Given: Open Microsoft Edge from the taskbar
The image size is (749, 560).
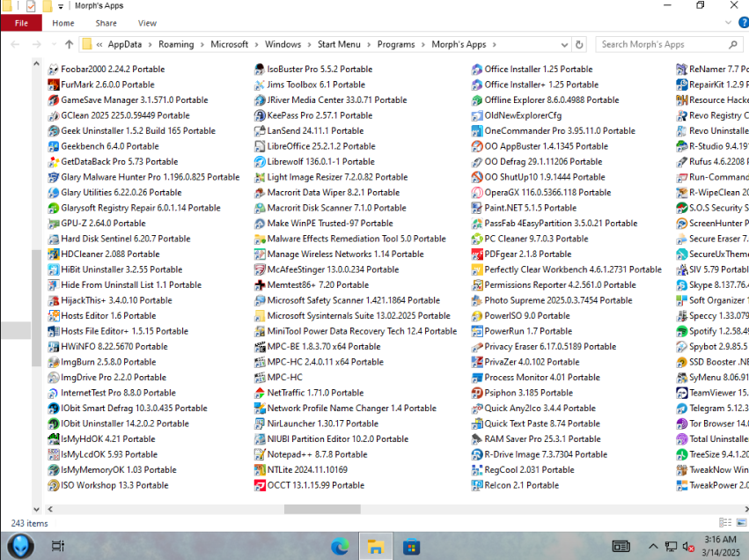Looking at the screenshot, I should [340, 546].
